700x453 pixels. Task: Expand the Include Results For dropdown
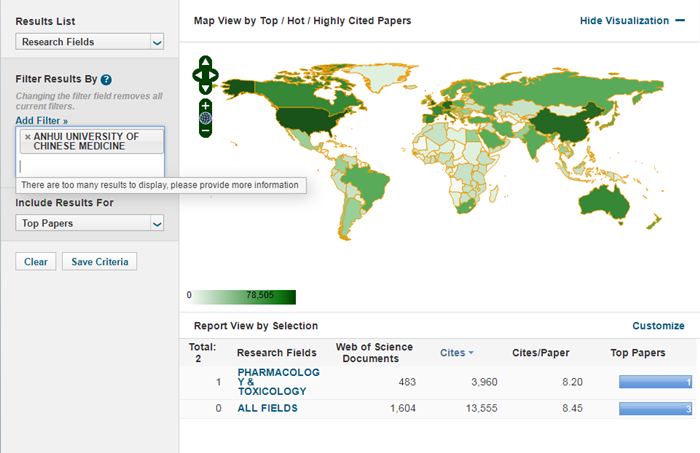pos(90,223)
